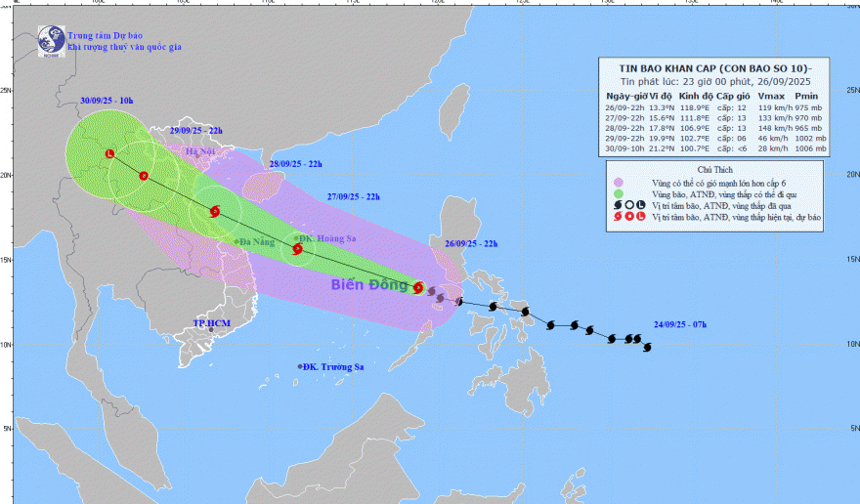
Task: Click the '26/09/25 - 22h' map label
Action: (x=471, y=243)
